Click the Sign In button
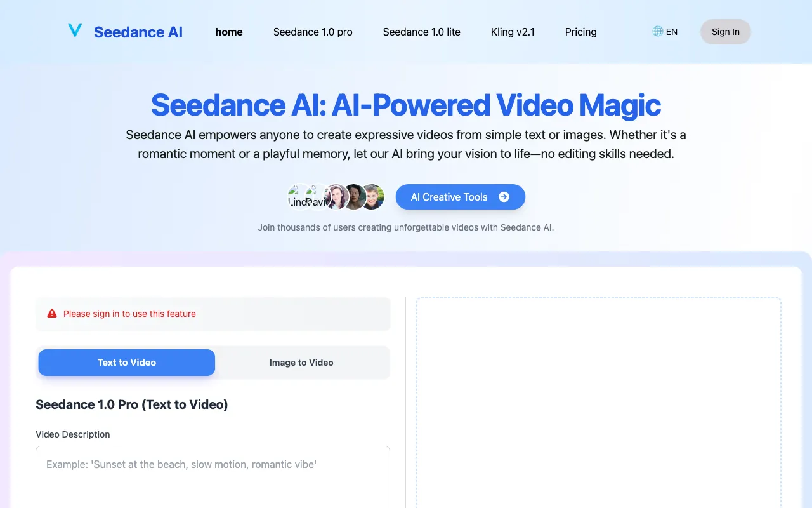The image size is (812, 508). 726,32
